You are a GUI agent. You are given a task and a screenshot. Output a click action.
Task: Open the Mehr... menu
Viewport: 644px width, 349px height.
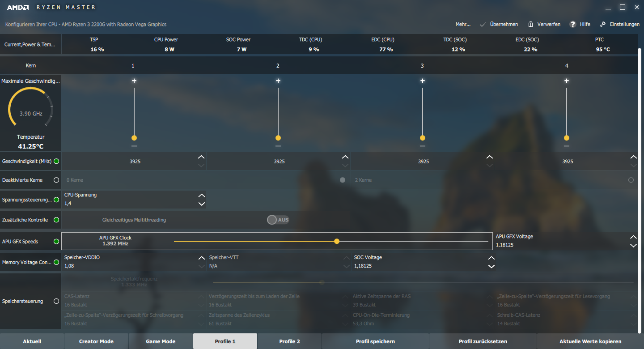(463, 25)
